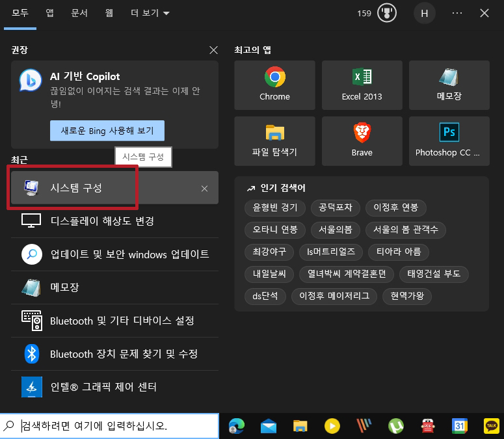This screenshot has height=439, width=504.
Task: Open Bluetooth 및 기타 디바이스 설정
Action: pyautogui.click(x=114, y=321)
